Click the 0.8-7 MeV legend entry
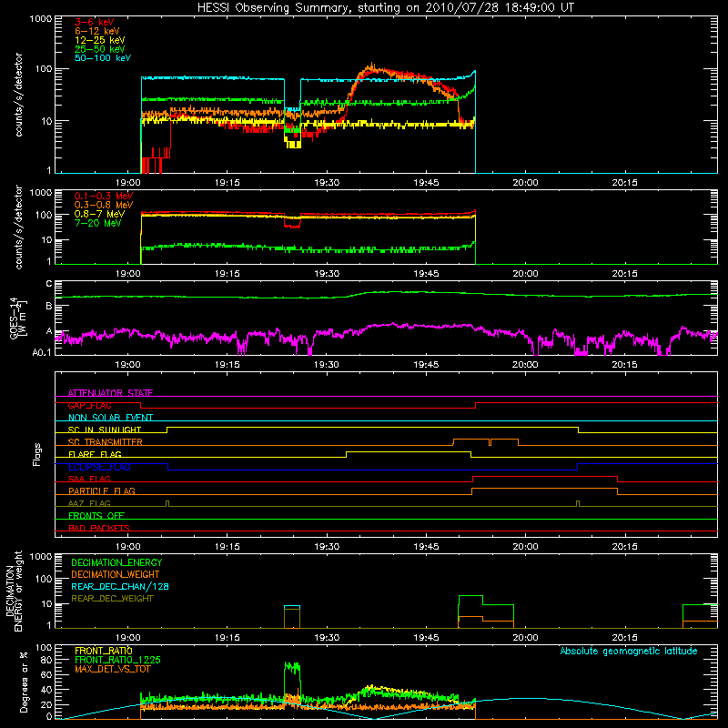The height and width of the screenshot is (728, 728). click(99, 215)
